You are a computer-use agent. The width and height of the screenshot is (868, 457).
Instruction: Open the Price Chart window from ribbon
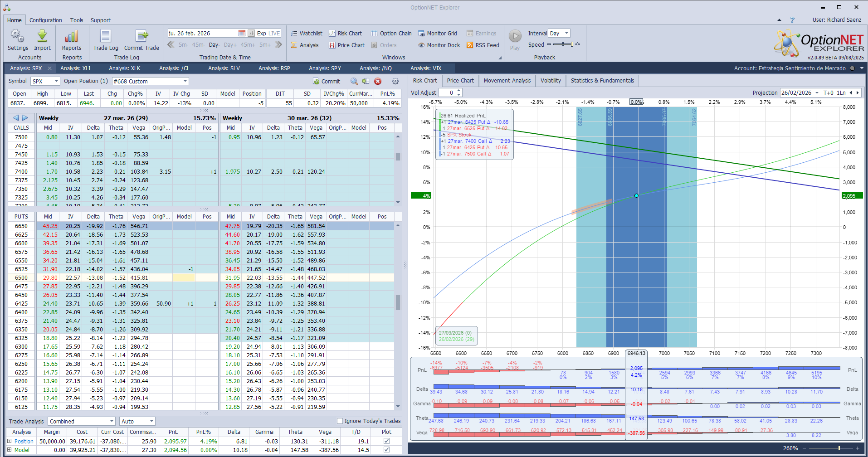tap(346, 45)
